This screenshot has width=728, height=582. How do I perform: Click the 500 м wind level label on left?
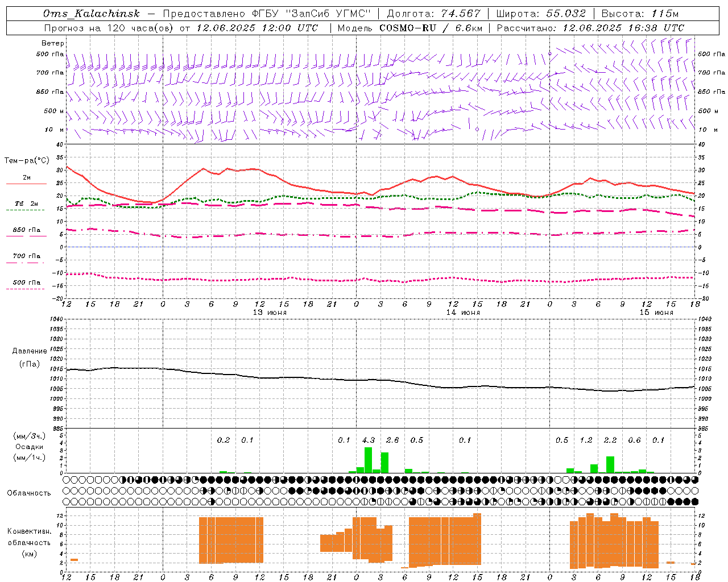tap(55, 111)
